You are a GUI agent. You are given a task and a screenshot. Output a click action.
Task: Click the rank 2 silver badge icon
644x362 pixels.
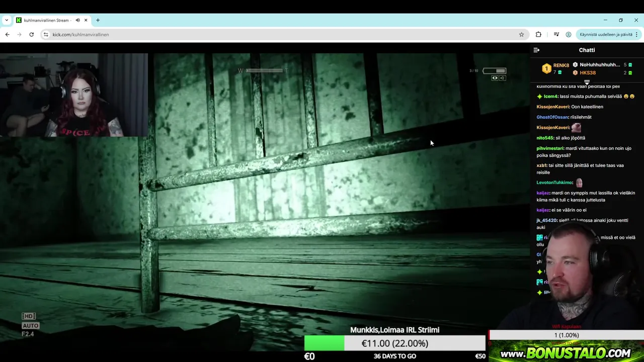tap(575, 65)
